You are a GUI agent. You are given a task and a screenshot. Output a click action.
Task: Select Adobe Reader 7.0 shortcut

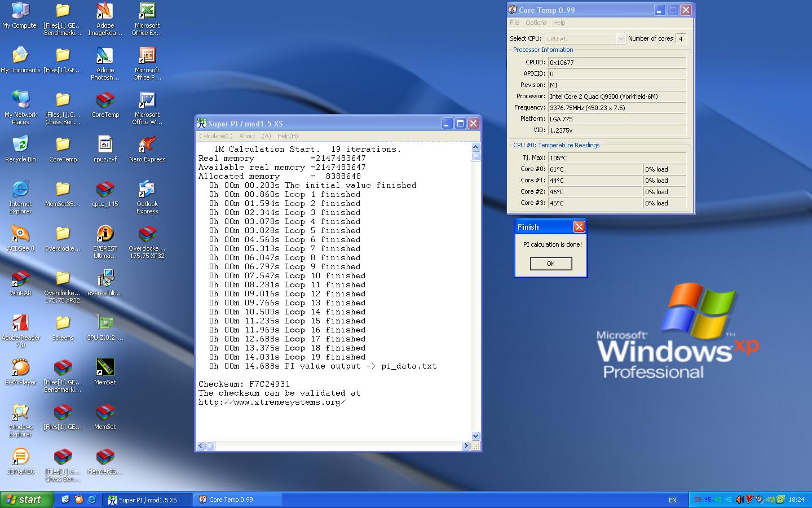[20, 330]
